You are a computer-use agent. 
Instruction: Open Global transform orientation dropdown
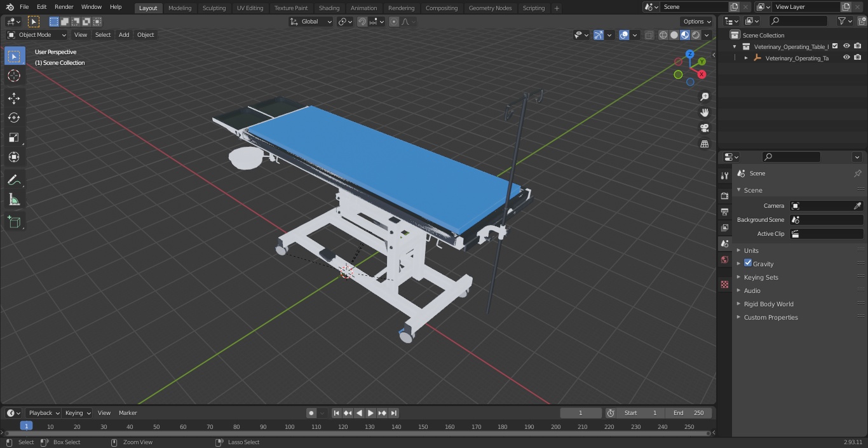pos(311,22)
